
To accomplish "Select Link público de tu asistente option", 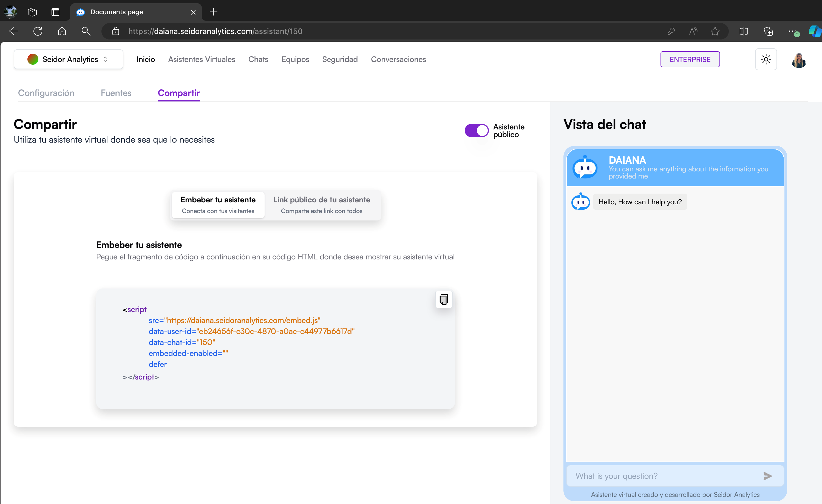I will [322, 205].
